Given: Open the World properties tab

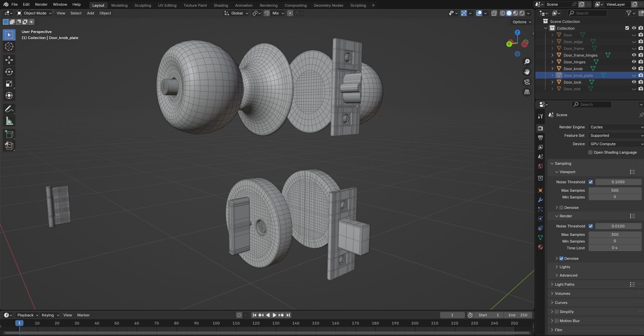Looking at the screenshot, I should coord(540,166).
